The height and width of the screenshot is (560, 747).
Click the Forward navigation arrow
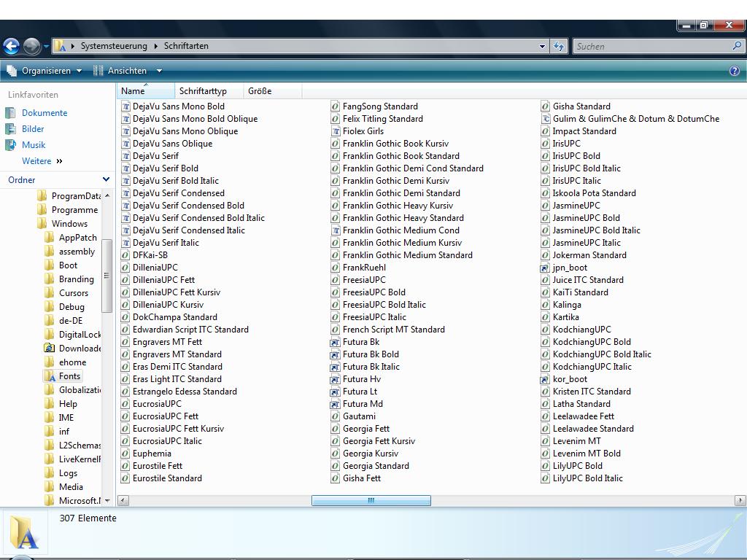(32, 46)
